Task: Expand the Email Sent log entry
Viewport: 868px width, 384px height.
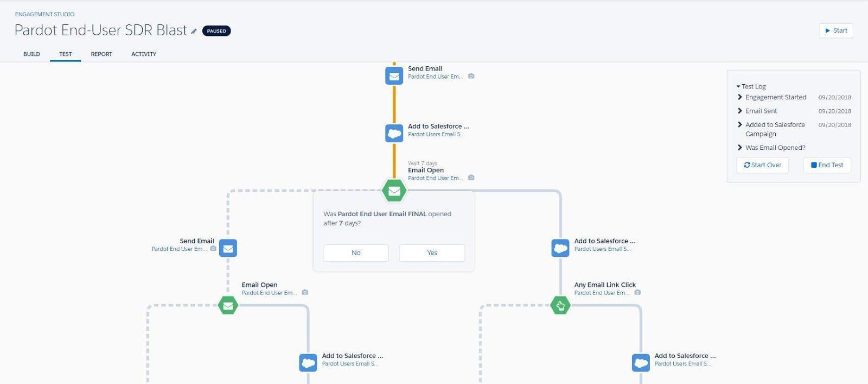Action: point(740,111)
